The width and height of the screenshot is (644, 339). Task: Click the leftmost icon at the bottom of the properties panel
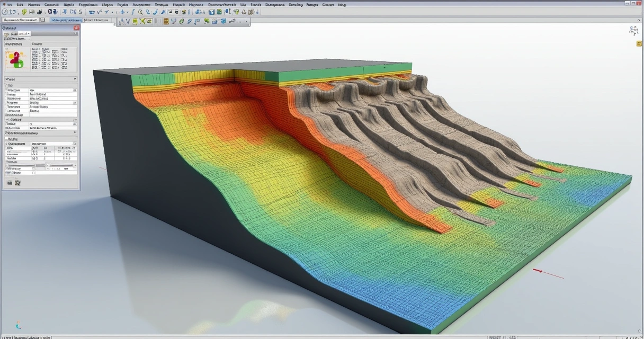10,182
